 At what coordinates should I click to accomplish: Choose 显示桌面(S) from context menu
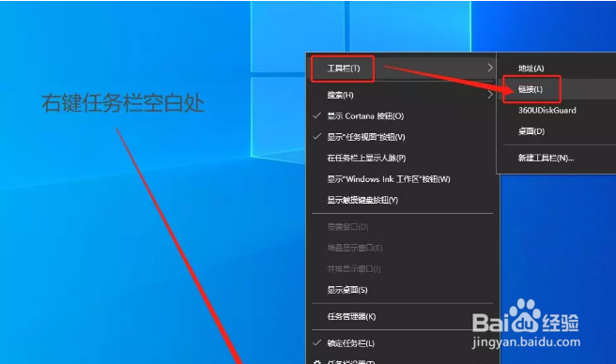click(x=402, y=290)
